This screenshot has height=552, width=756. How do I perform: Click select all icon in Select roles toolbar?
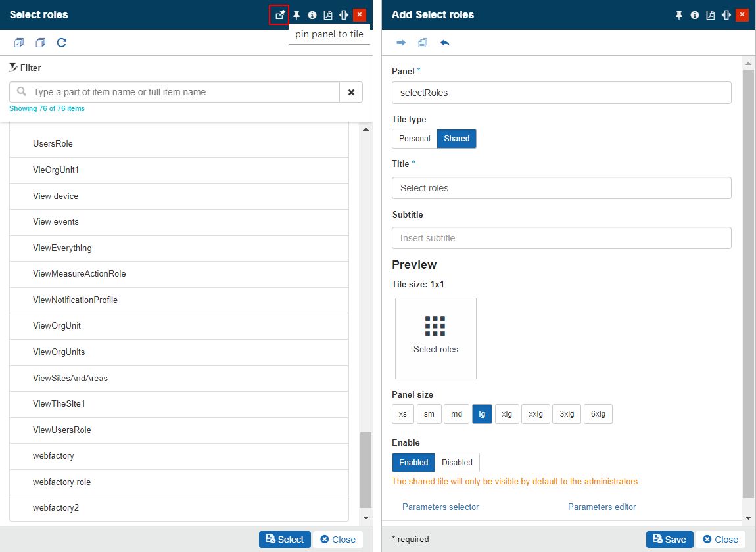pos(19,43)
